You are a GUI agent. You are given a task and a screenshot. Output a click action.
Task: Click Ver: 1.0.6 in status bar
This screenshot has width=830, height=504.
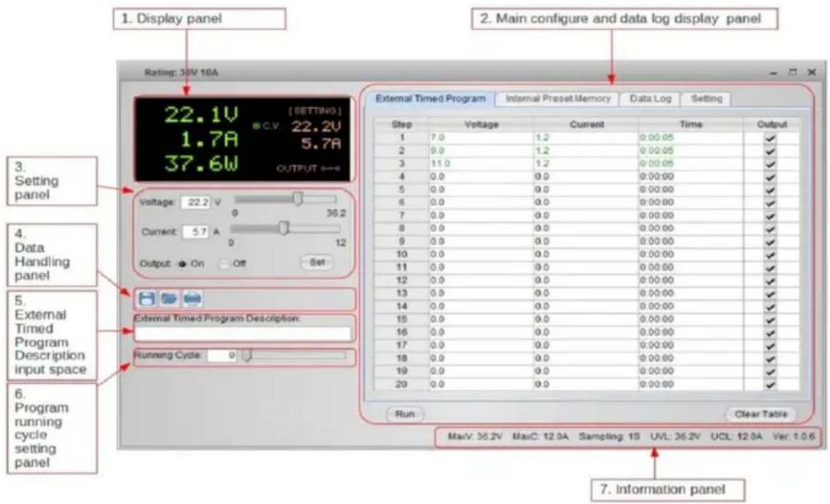pos(794,437)
